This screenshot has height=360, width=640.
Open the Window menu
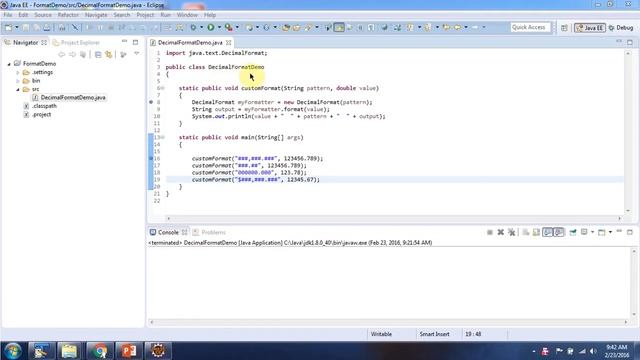coord(187,15)
